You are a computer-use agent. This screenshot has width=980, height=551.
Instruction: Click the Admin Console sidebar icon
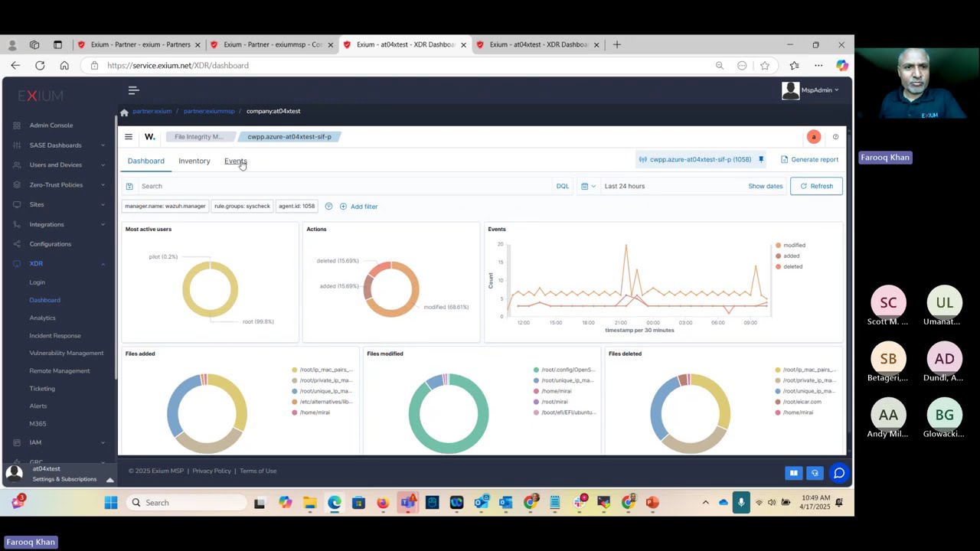17,126
